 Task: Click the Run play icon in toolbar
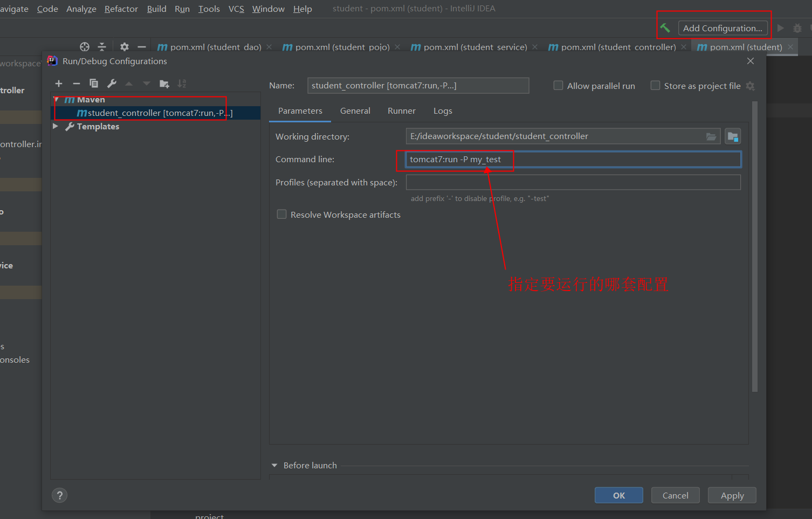pyautogui.click(x=780, y=28)
